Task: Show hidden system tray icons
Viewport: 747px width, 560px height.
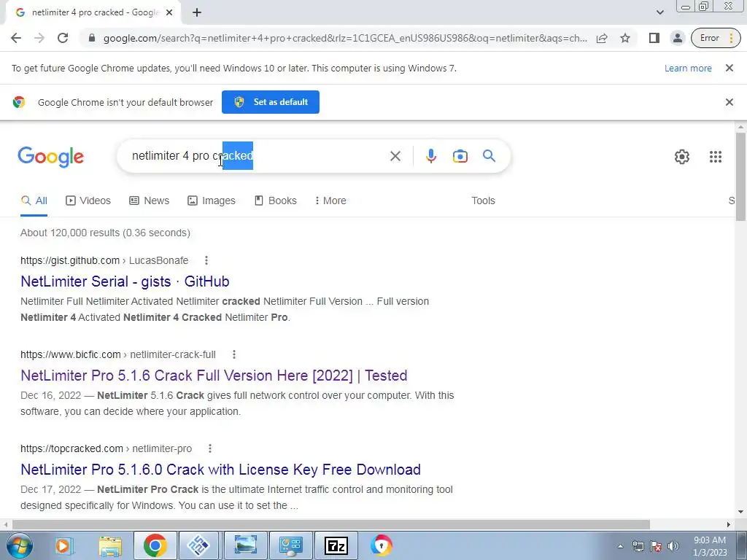Action: tap(620, 546)
